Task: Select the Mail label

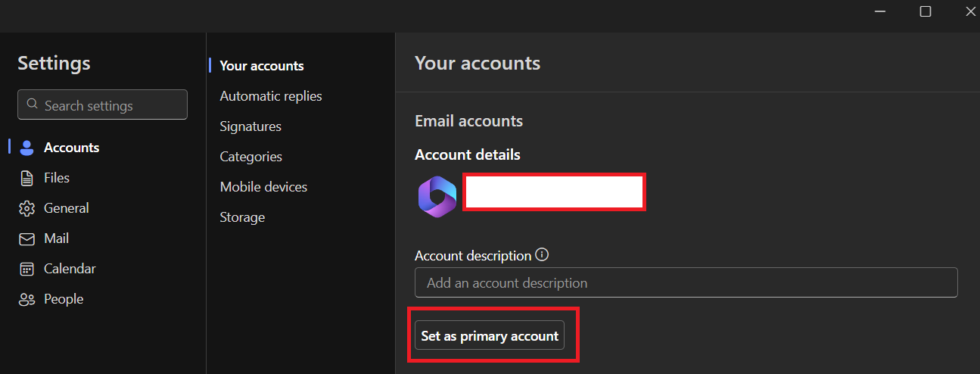Action: (x=57, y=238)
